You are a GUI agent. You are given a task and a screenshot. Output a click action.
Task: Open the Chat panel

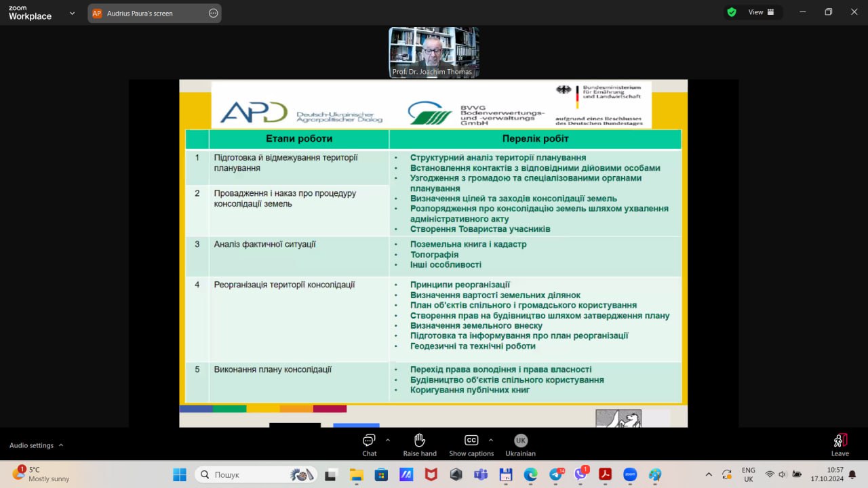coord(369,445)
